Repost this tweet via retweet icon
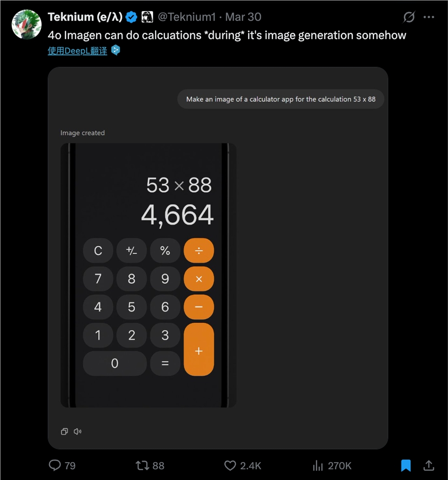This screenshot has height=480, width=448. coord(142,466)
